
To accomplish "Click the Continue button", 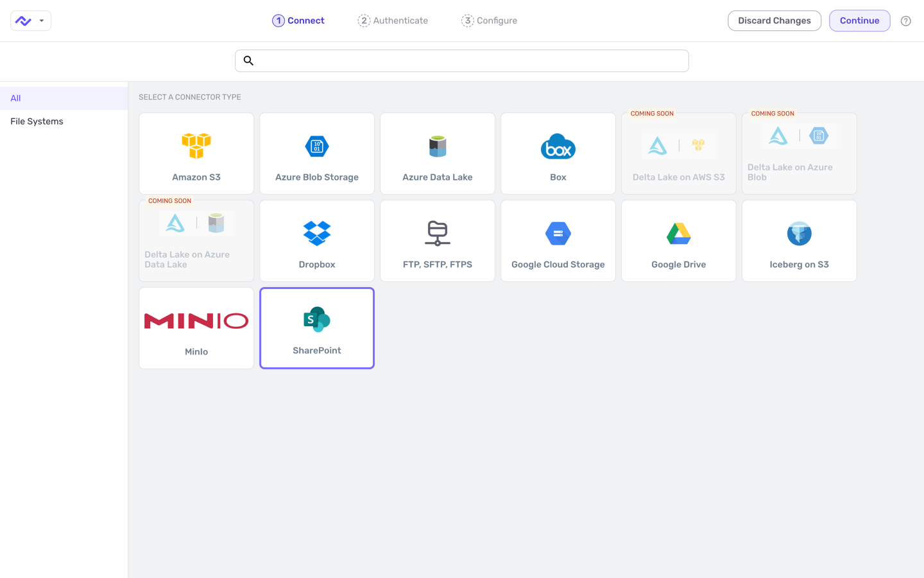I will (860, 21).
